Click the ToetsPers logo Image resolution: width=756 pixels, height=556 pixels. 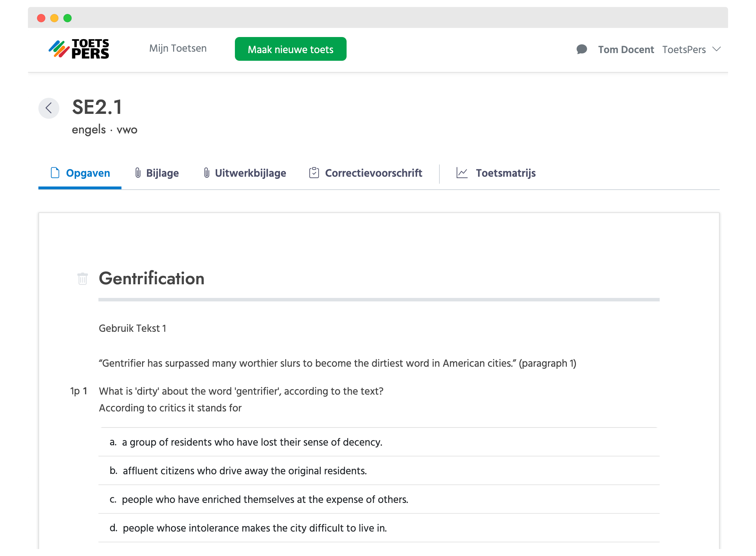click(x=79, y=49)
